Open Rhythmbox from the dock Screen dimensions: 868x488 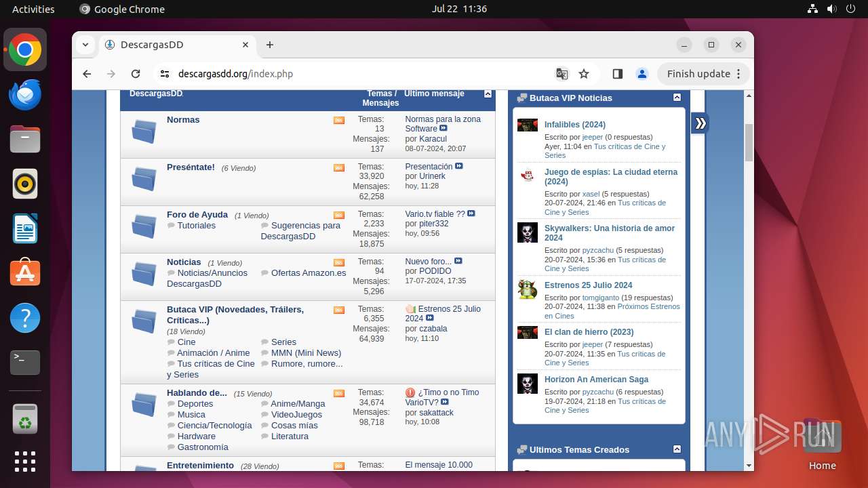pos(25,184)
